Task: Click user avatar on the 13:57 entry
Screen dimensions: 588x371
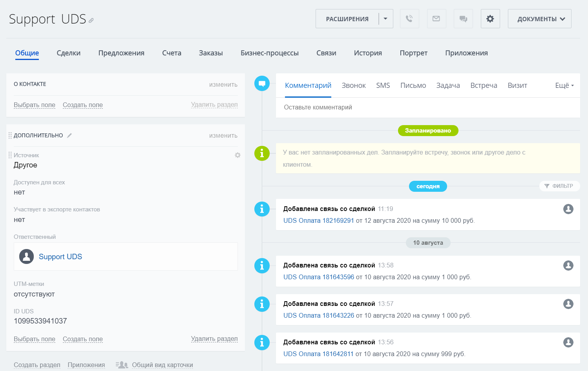Action: point(568,304)
